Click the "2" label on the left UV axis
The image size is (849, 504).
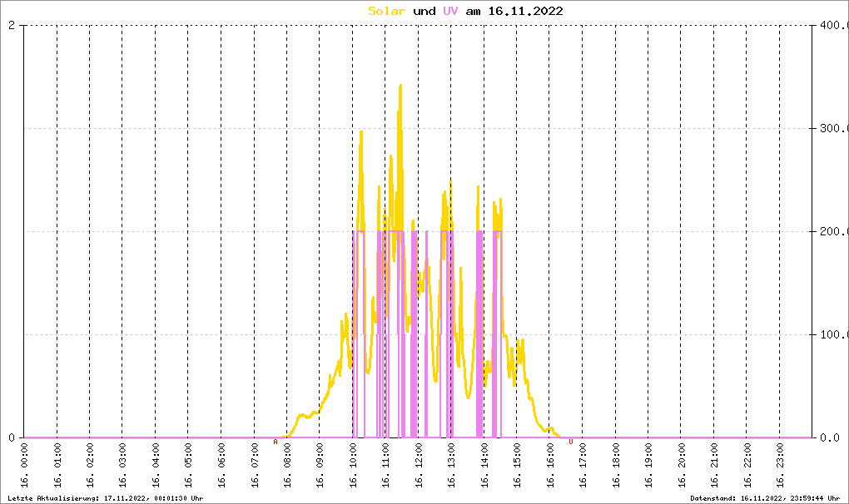(12, 26)
